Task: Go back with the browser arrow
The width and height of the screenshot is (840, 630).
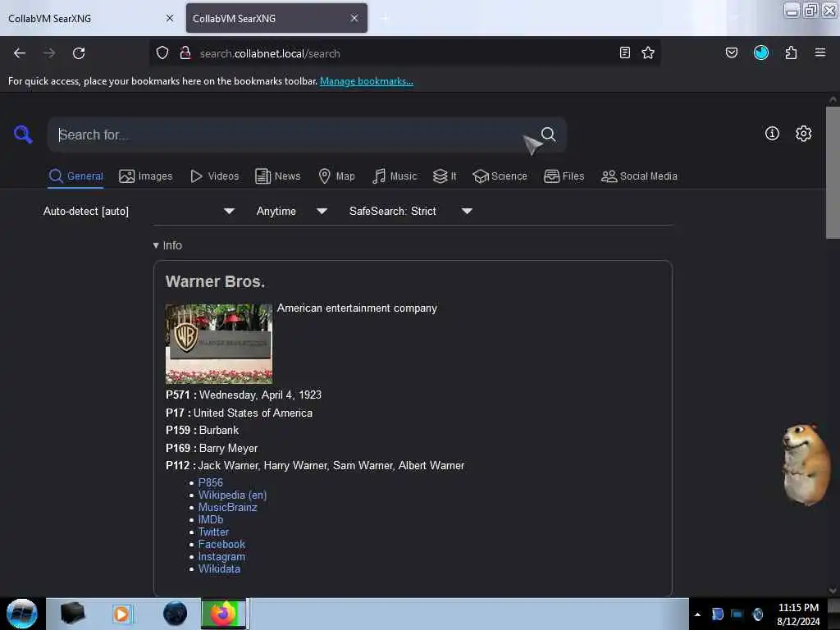Action: (x=20, y=53)
